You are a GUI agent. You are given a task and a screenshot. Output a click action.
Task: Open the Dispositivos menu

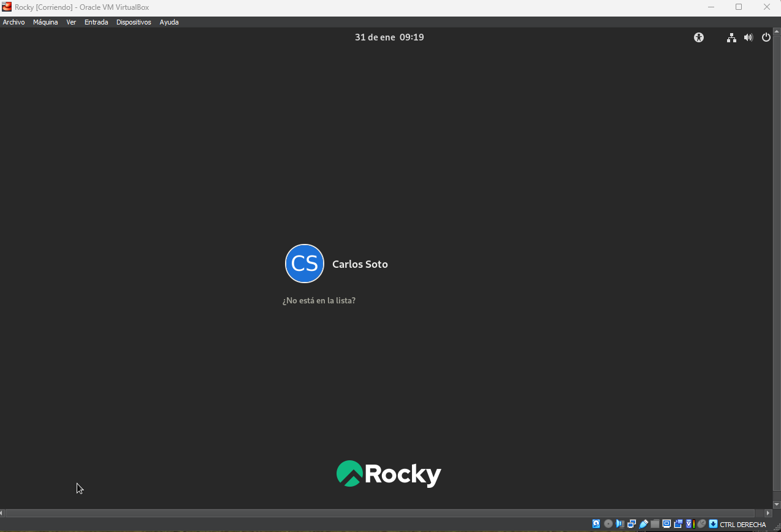pos(134,22)
